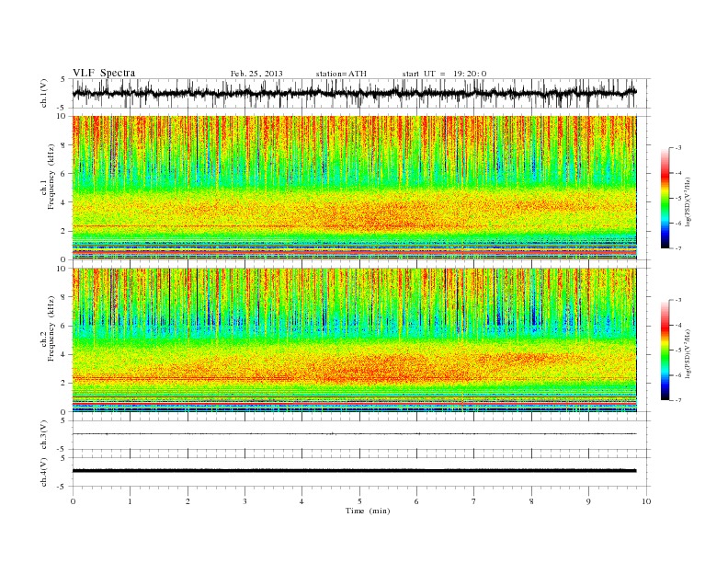Click the "1" tick on the time axis
The height and width of the screenshot is (563, 728).
pos(130,501)
